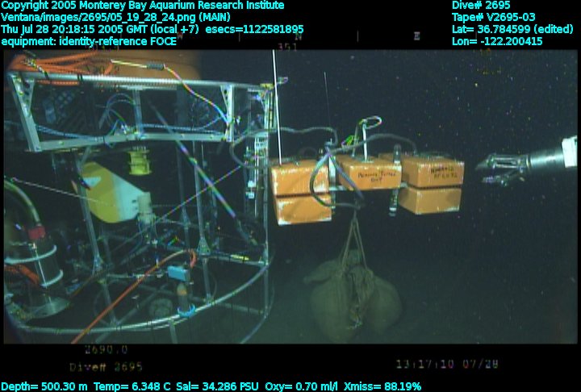581x392 pixels.
Task: Select the yellow jug inside the frame
Action: pyautogui.click(x=111, y=192)
